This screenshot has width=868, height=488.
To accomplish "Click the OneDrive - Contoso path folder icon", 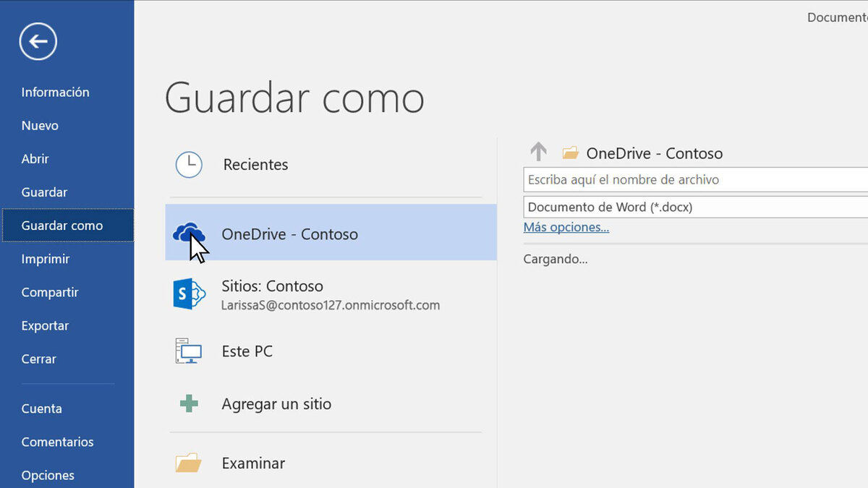I will click(x=571, y=153).
